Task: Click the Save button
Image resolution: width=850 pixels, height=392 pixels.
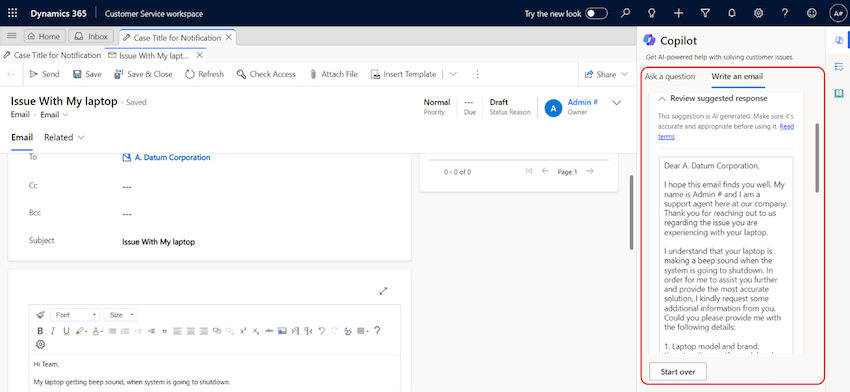Action: click(x=87, y=74)
